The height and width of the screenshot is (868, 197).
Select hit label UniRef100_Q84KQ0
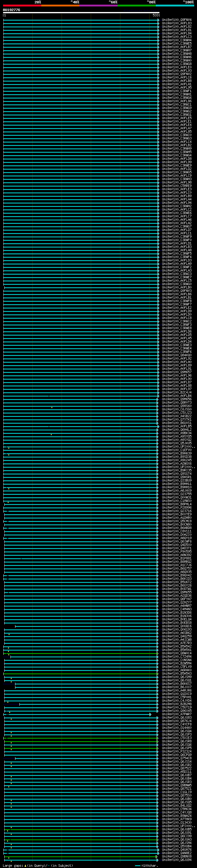[177, 355]
